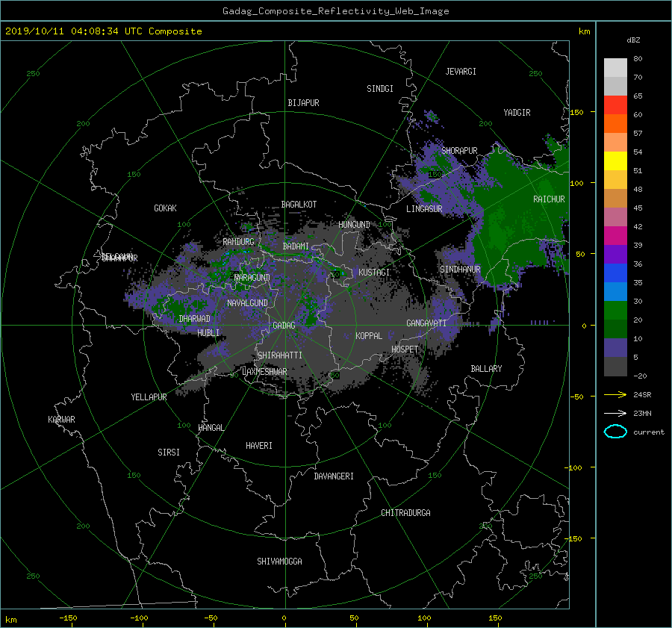Select the bright yellow swatch in the dBZ legend

pyautogui.click(x=615, y=161)
